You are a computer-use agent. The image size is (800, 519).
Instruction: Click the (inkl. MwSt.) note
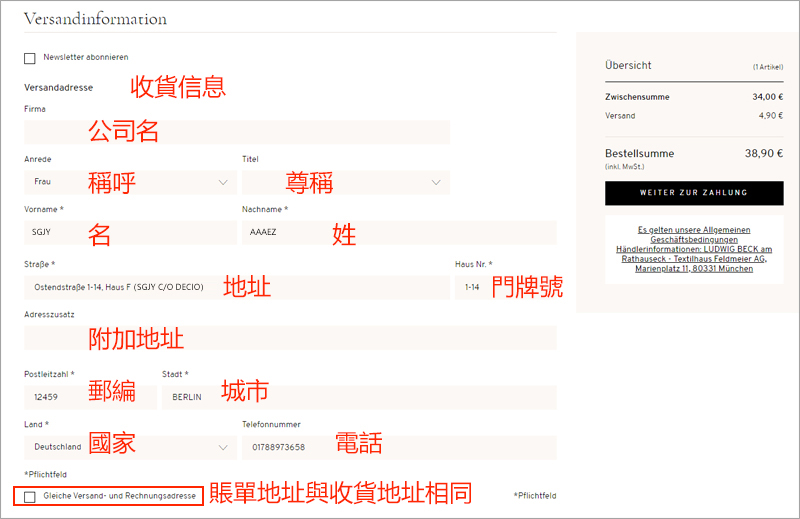[x=624, y=167]
